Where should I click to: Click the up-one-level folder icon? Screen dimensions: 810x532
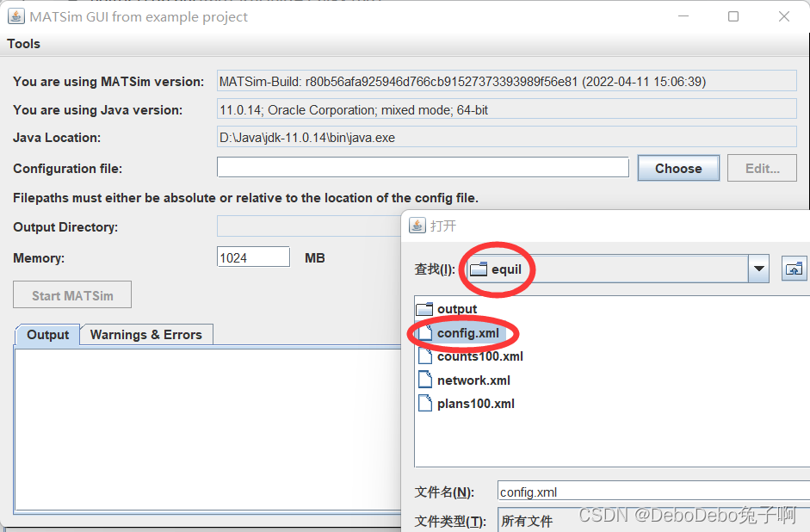[x=794, y=269]
